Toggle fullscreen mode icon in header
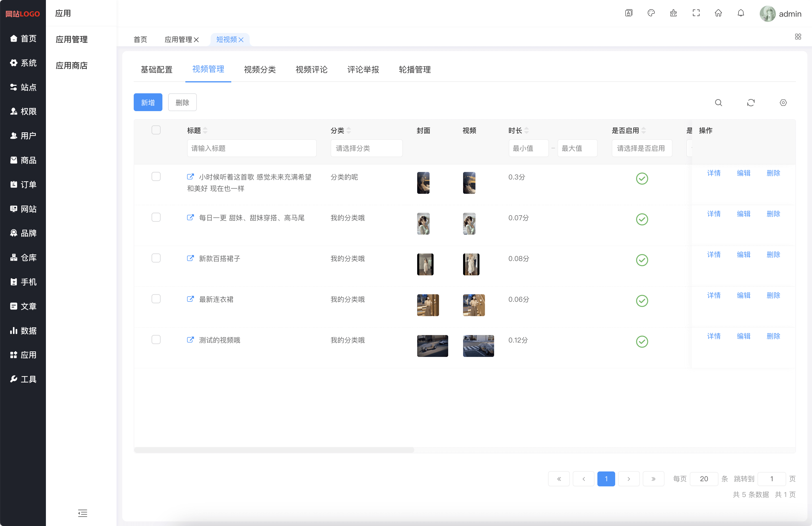 click(x=696, y=13)
